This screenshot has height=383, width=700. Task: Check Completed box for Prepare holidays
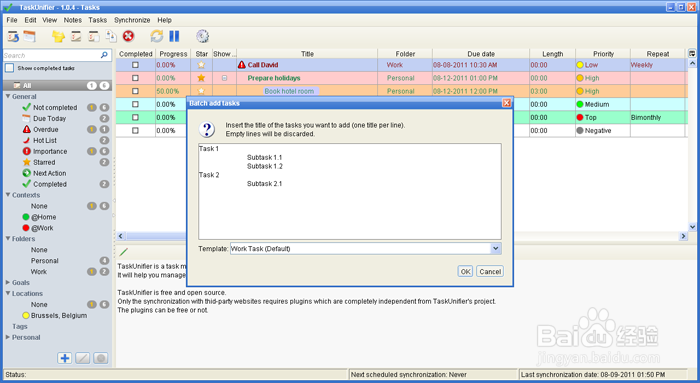tap(135, 78)
